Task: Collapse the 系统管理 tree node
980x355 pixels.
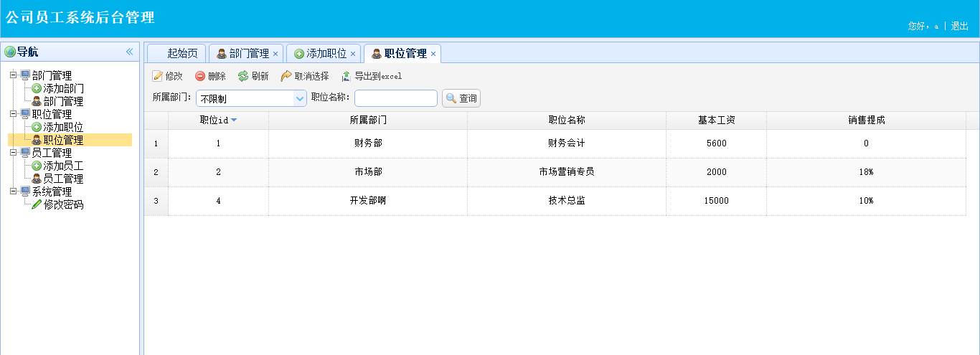Action: click(14, 191)
